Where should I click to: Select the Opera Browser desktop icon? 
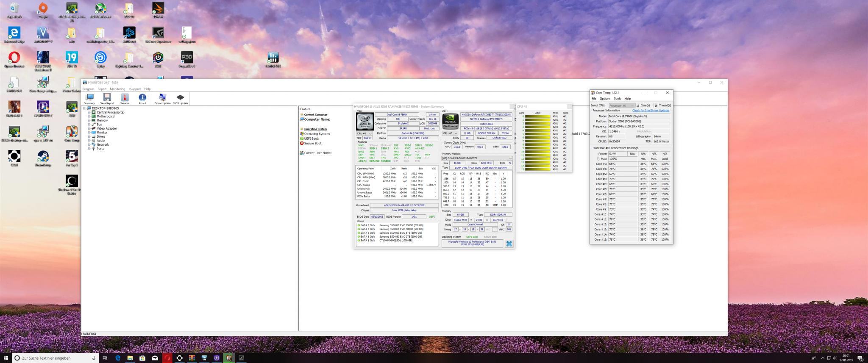[x=14, y=60]
